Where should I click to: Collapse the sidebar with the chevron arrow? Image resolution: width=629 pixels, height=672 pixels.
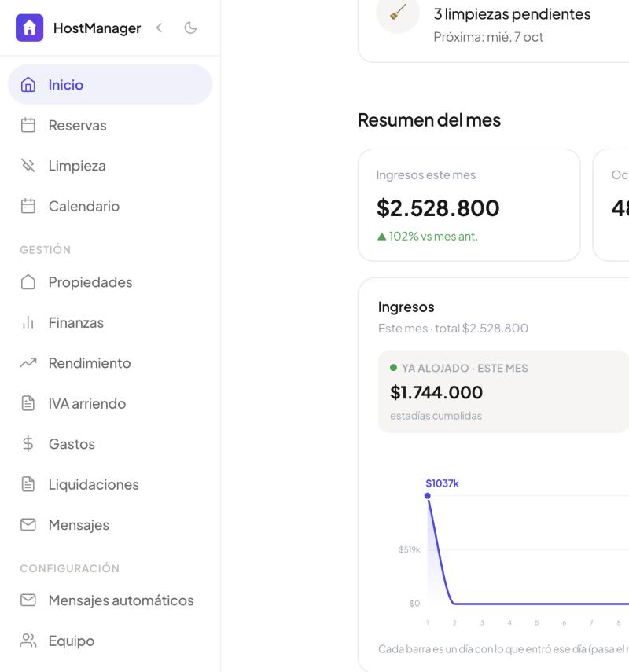click(159, 28)
